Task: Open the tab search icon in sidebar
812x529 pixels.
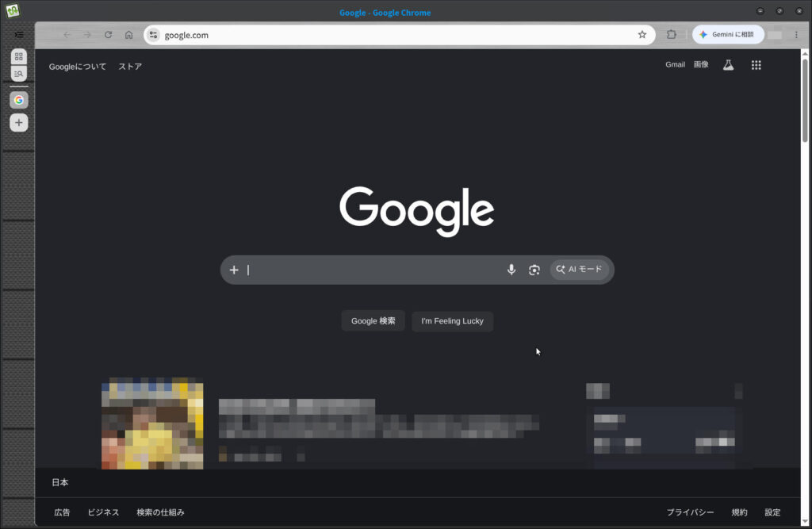Action: click(19, 74)
